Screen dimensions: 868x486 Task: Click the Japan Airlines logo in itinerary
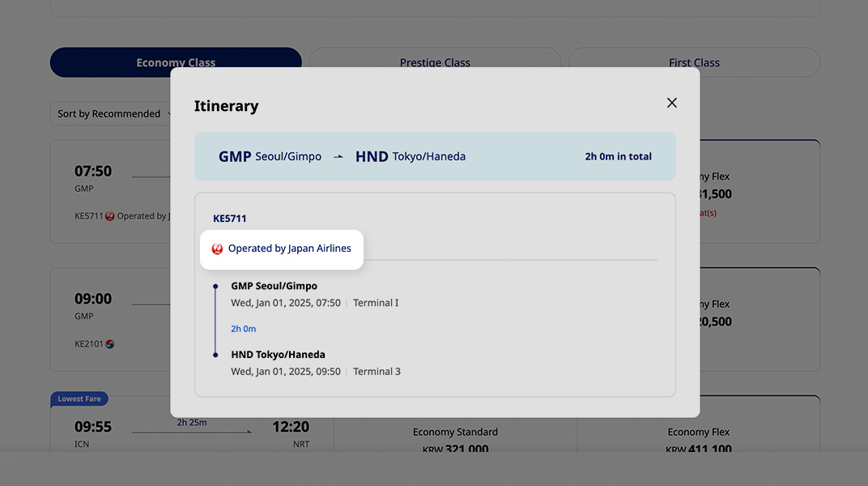tap(217, 249)
